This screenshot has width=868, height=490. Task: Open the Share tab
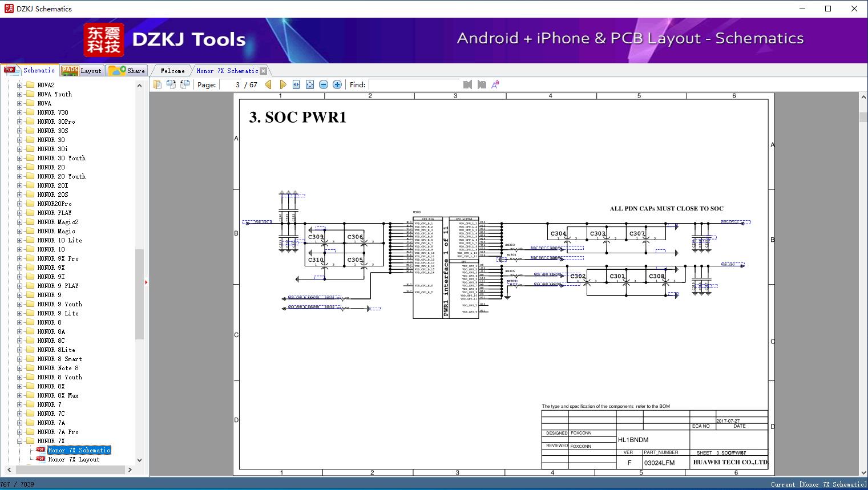127,70
